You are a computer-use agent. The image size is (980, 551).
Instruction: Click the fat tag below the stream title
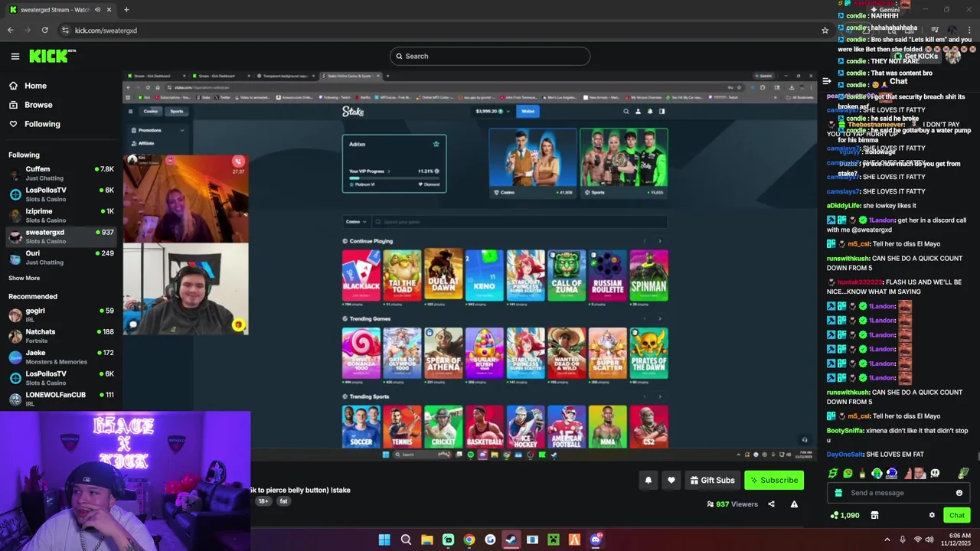283,501
